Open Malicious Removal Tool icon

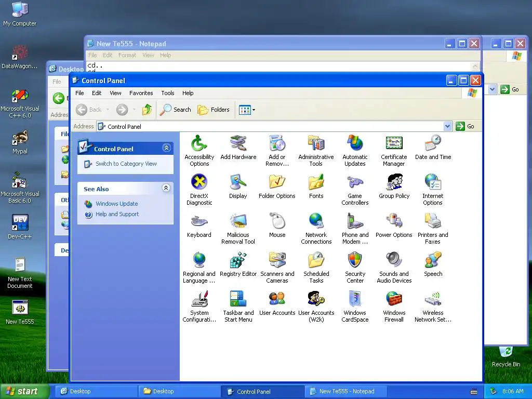click(x=238, y=229)
